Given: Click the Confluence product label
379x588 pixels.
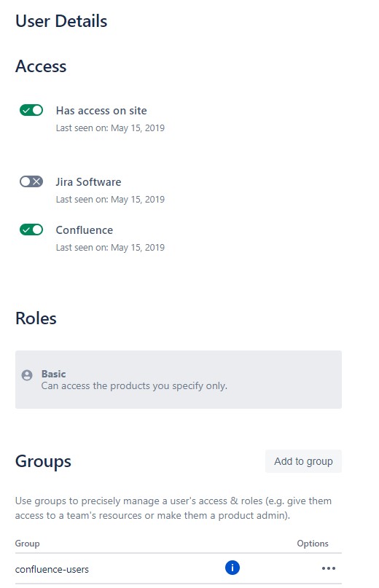Looking at the screenshot, I should [85, 230].
